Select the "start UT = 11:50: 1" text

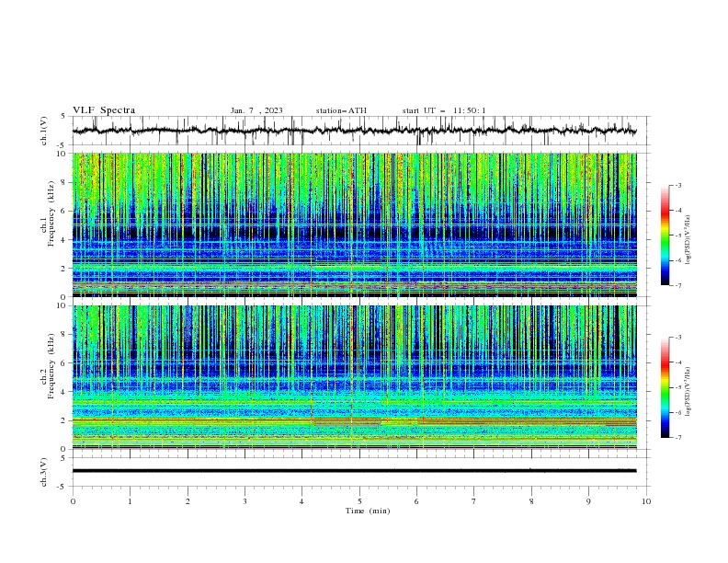point(444,110)
